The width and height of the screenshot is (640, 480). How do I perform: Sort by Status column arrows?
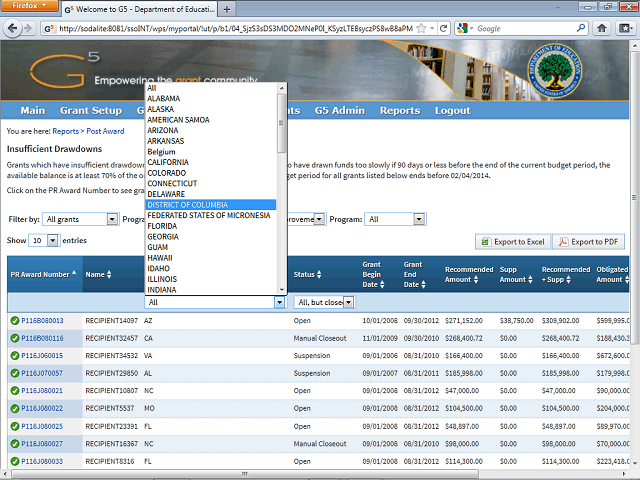coord(322,274)
